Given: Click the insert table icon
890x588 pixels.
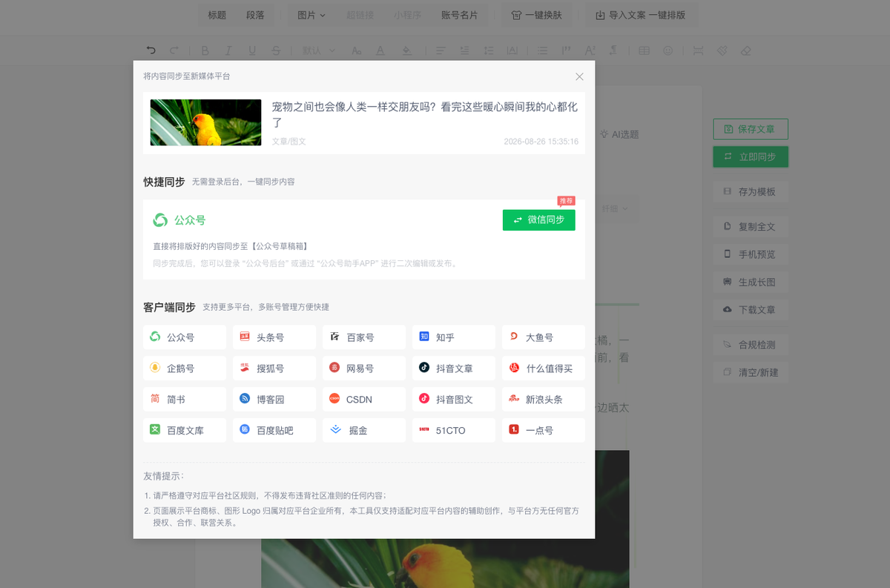Looking at the screenshot, I should click(644, 50).
